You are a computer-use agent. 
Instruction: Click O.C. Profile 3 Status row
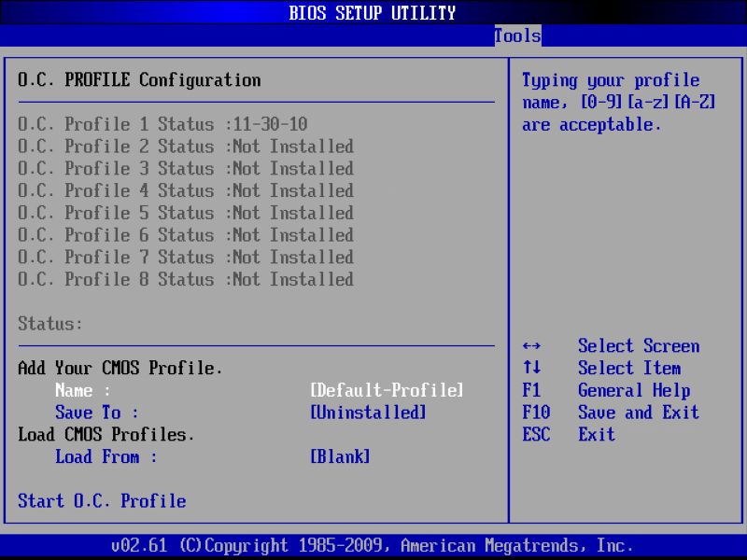tap(186, 169)
